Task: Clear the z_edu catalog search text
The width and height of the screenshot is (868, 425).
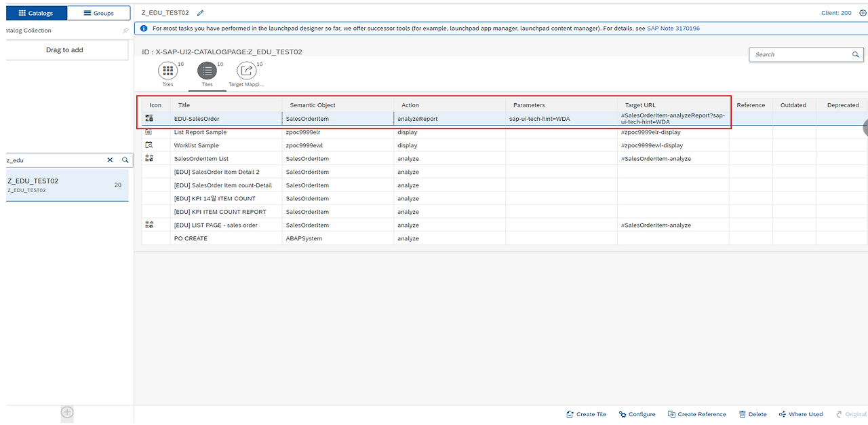Action: (x=110, y=160)
